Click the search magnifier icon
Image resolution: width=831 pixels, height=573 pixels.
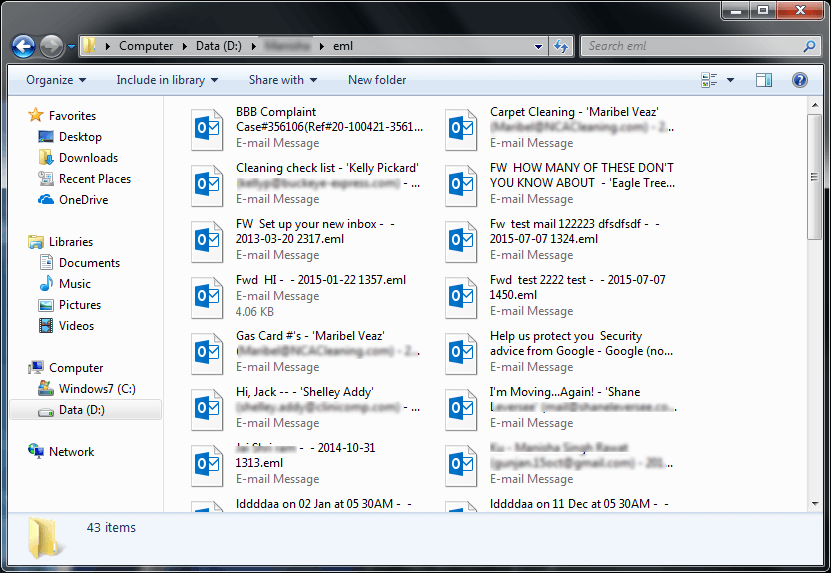pyautogui.click(x=810, y=46)
